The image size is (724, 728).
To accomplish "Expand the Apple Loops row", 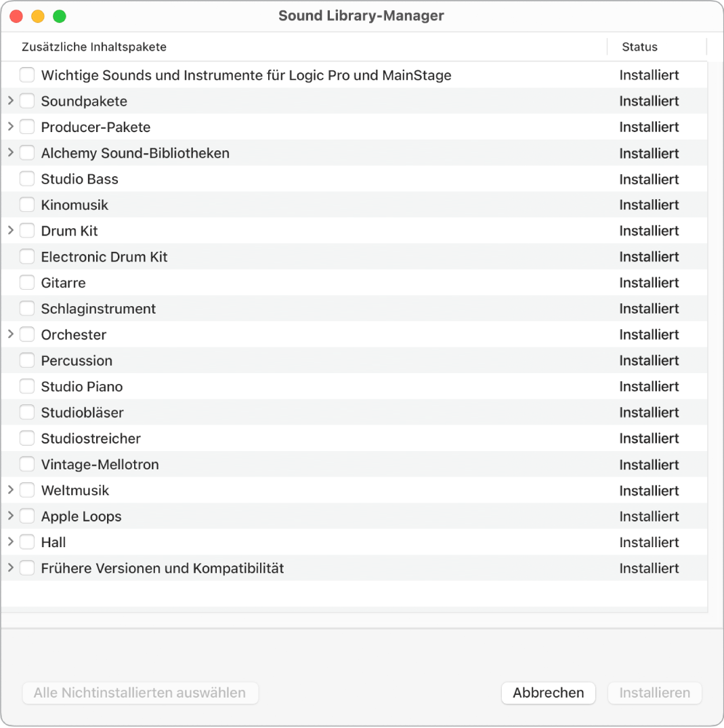I will point(11,516).
